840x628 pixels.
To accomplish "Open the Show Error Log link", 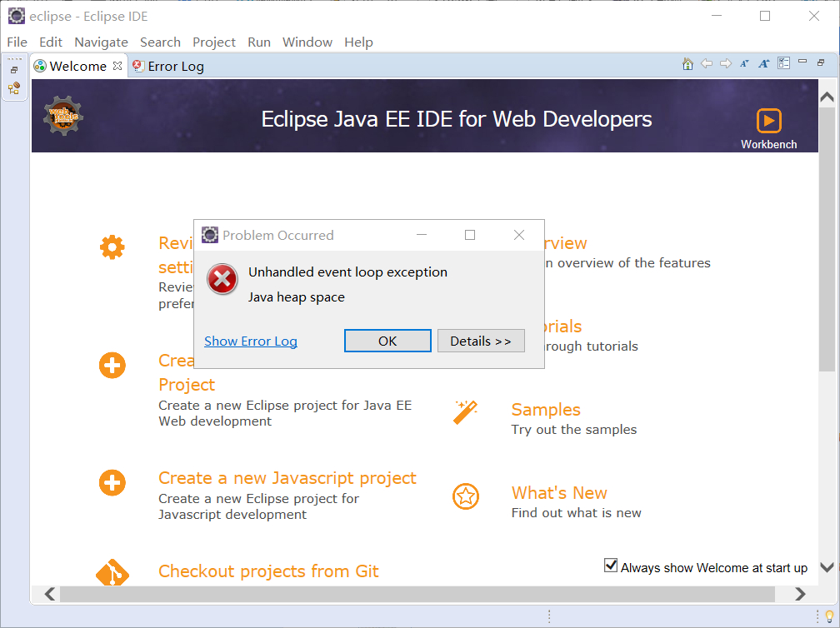I will pos(251,341).
